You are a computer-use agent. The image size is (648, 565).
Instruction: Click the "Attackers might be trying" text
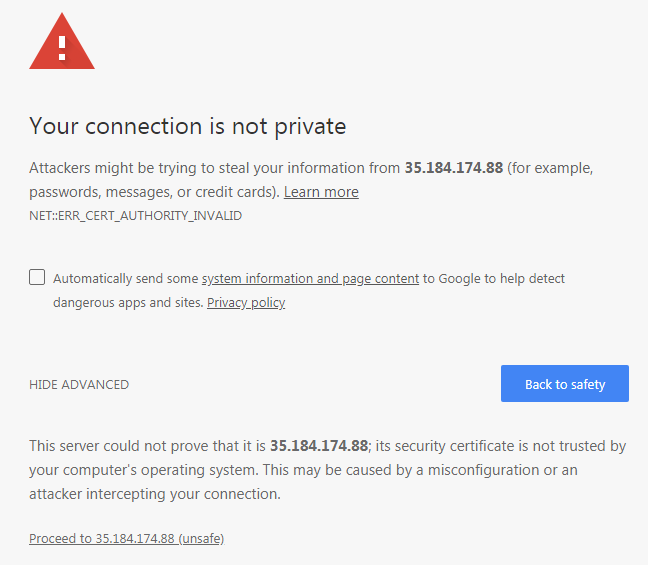coord(120,168)
